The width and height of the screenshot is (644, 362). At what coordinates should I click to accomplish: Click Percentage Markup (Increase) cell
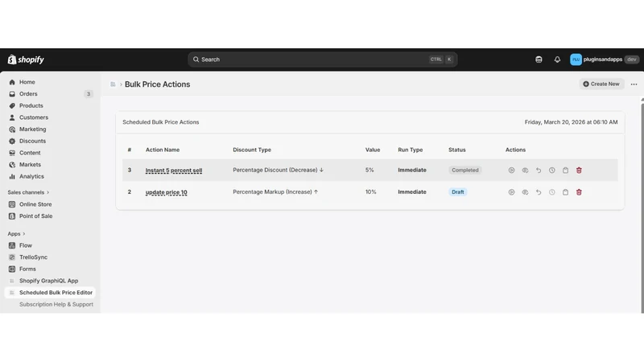point(275,191)
